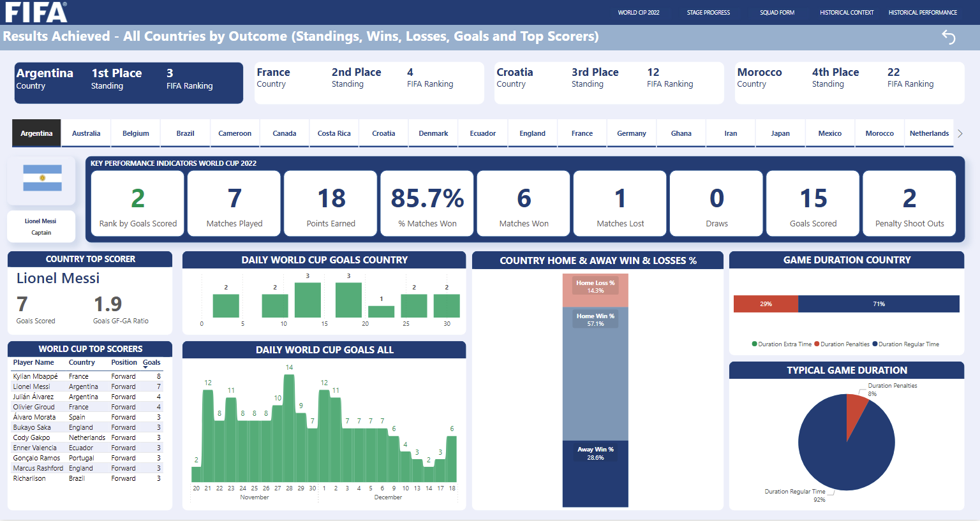Click the Argentina flag image

tap(42, 178)
